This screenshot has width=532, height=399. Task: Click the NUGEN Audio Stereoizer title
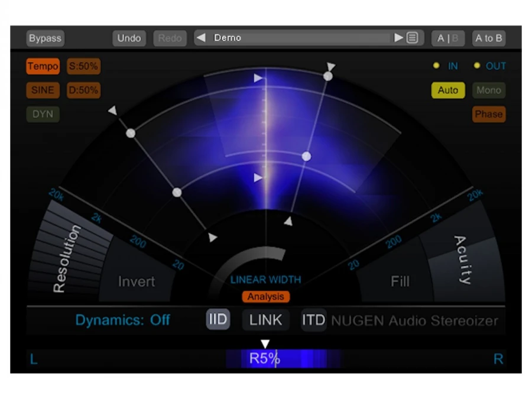coord(414,320)
